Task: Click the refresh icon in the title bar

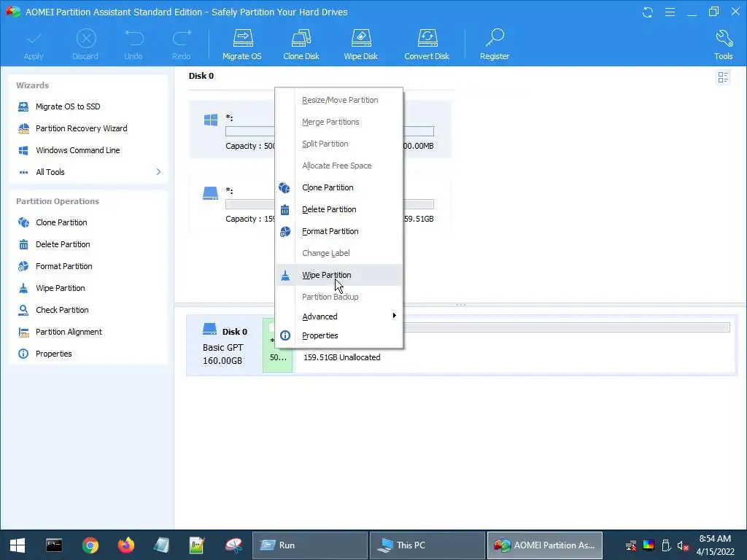Action: (x=648, y=12)
